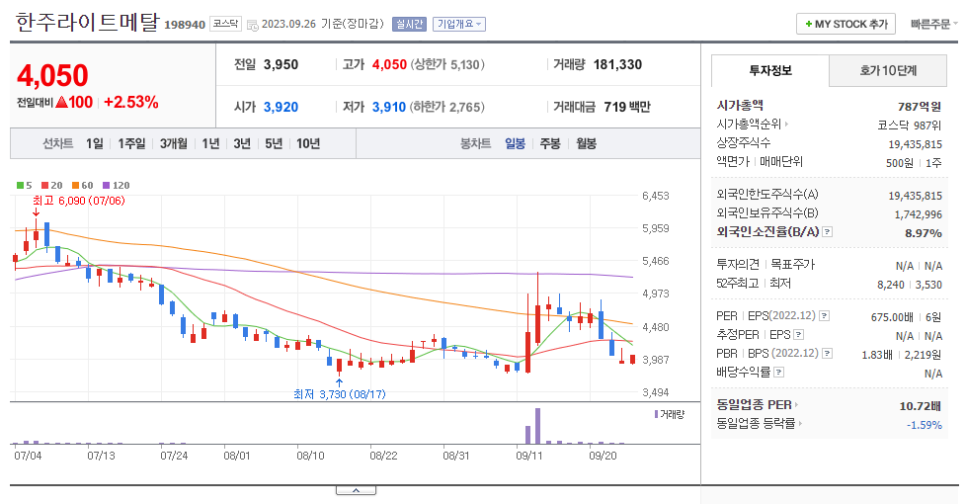
Task: Open help icon next to 배당수익률
Action: coord(779,372)
